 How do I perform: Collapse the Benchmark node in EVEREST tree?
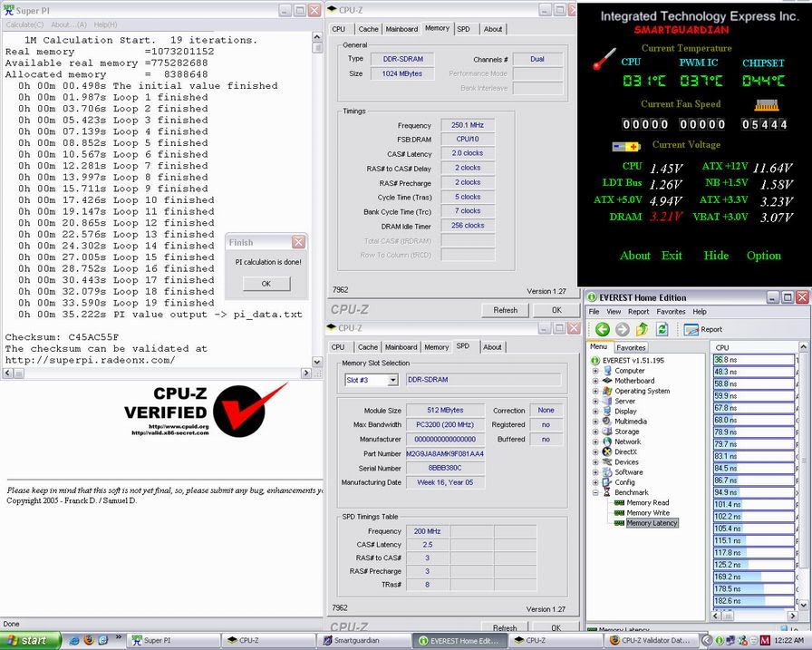point(595,492)
